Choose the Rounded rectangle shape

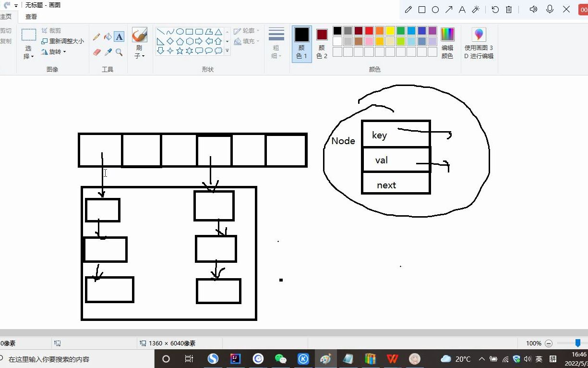(x=199, y=32)
